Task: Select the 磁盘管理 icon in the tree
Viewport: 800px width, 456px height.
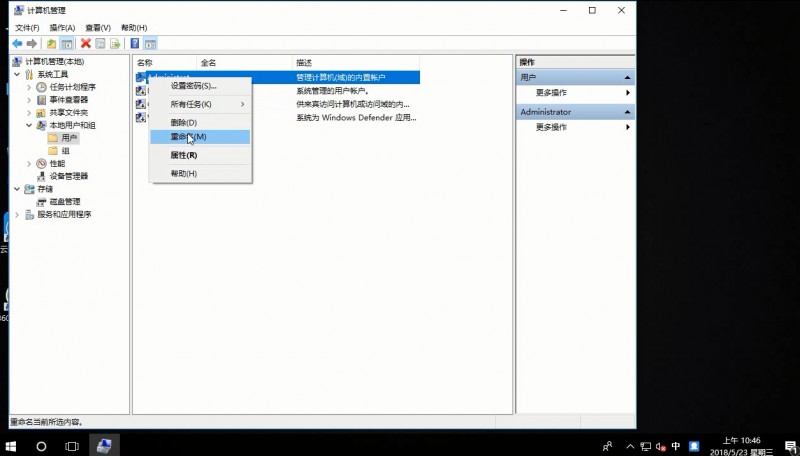Action: (41, 202)
